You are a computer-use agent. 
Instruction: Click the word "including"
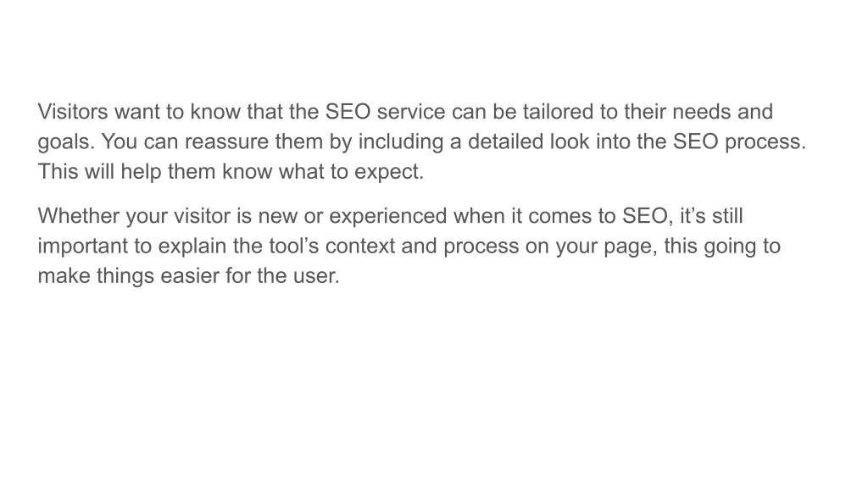click(401, 142)
